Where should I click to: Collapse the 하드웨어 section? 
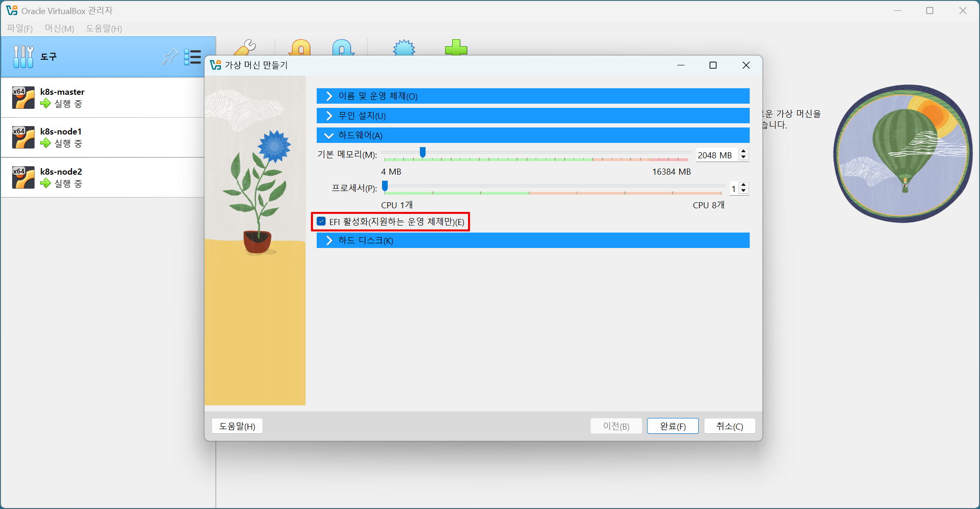click(x=533, y=135)
